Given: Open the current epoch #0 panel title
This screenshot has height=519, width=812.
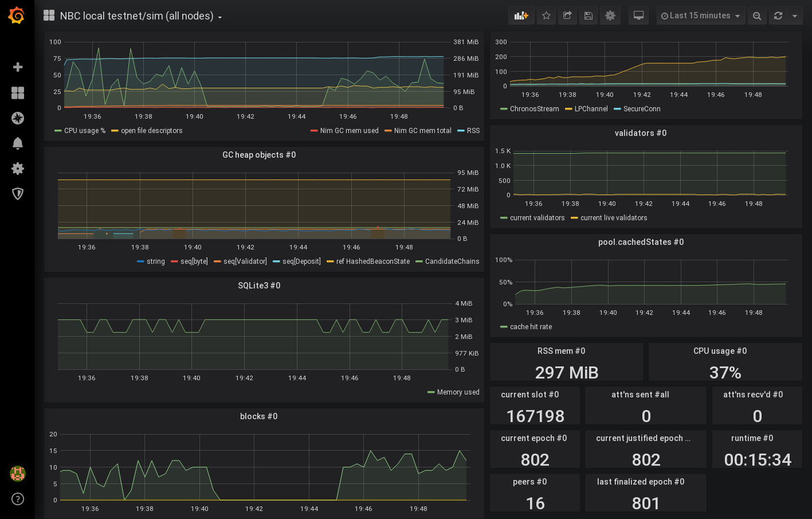Looking at the screenshot, I should 534,438.
